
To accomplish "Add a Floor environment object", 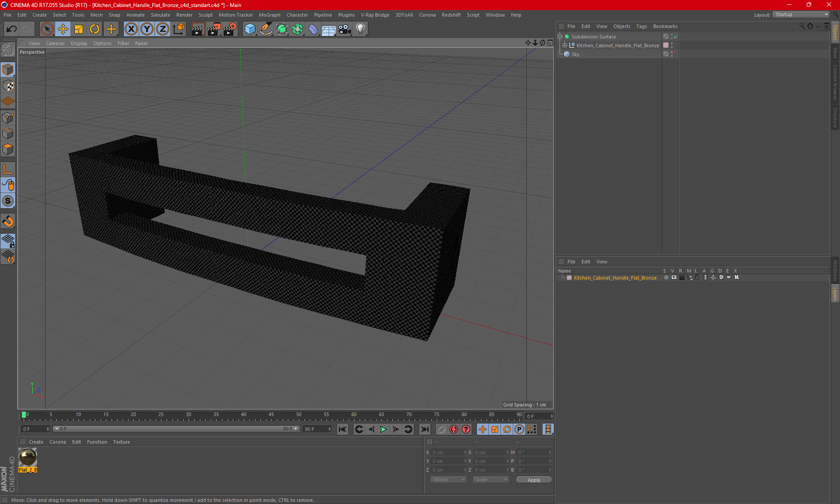I will point(329,29).
